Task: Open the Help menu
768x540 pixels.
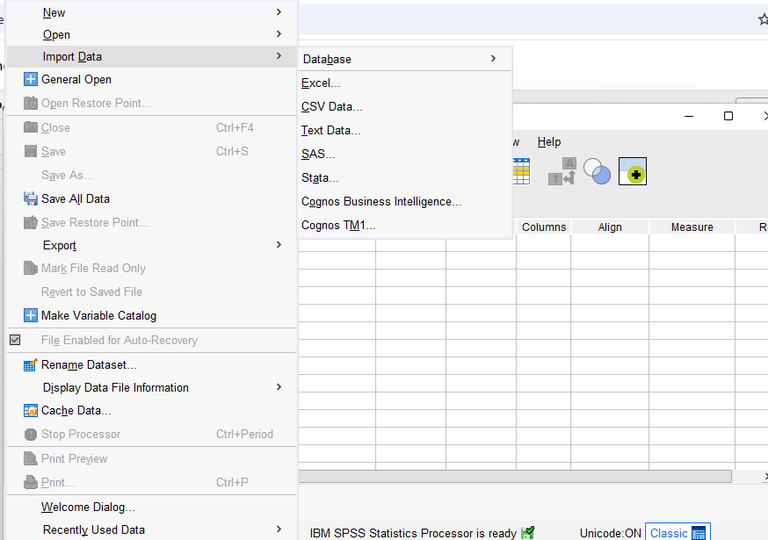Action: coord(549,142)
